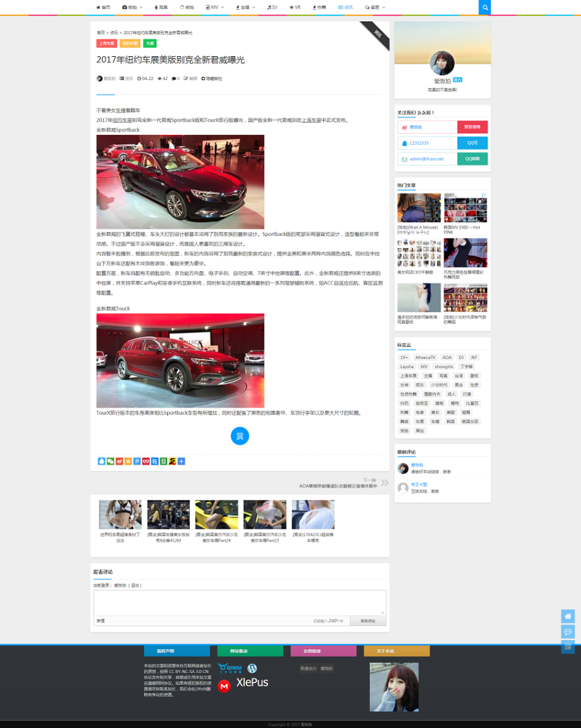Click the yellow star Qzone share icon
The width and height of the screenshot is (581, 728).
coord(128,461)
